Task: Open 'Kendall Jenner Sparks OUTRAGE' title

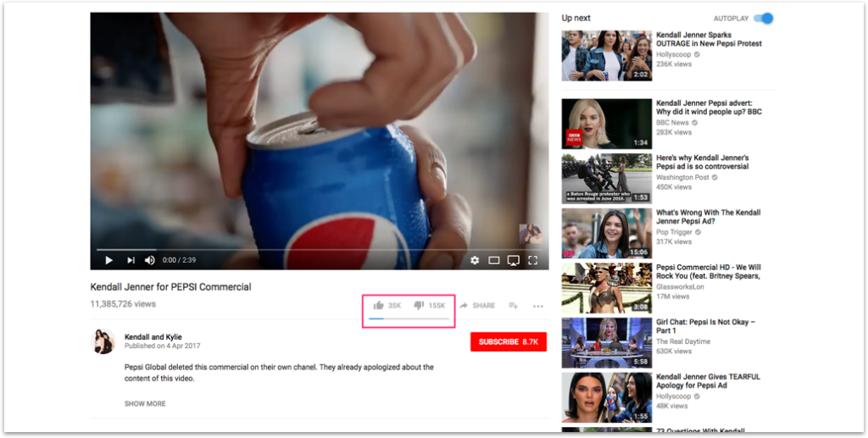Action: pyautogui.click(x=709, y=39)
